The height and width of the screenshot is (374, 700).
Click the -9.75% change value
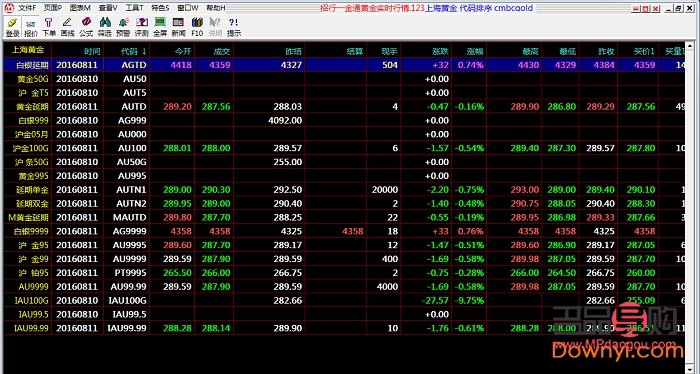pyautogui.click(x=469, y=300)
